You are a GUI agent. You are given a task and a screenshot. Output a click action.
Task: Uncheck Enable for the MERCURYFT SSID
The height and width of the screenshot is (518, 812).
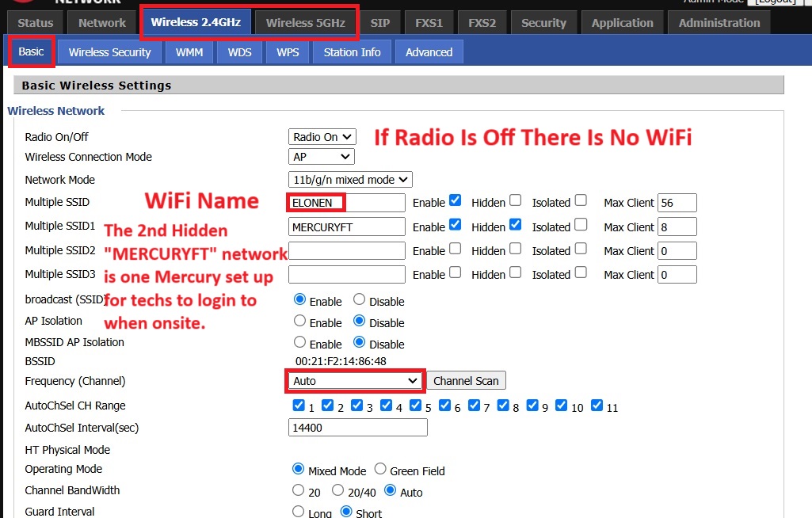tap(456, 225)
